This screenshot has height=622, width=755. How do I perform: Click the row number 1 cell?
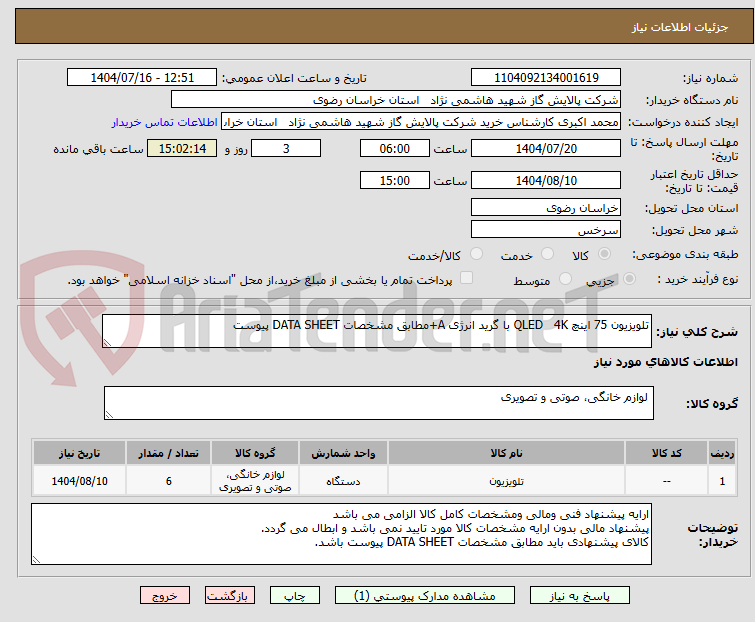tap(722, 480)
